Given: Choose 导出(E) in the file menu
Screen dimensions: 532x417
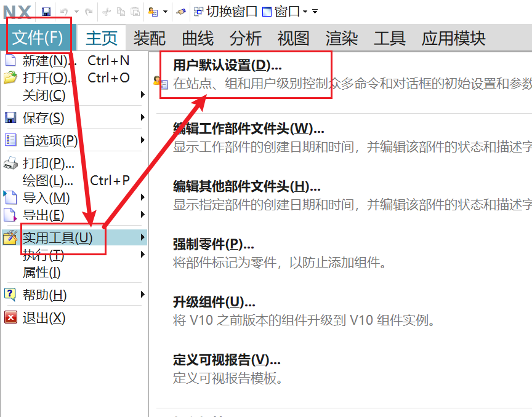Looking at the screenshot, I should [74, 215].
